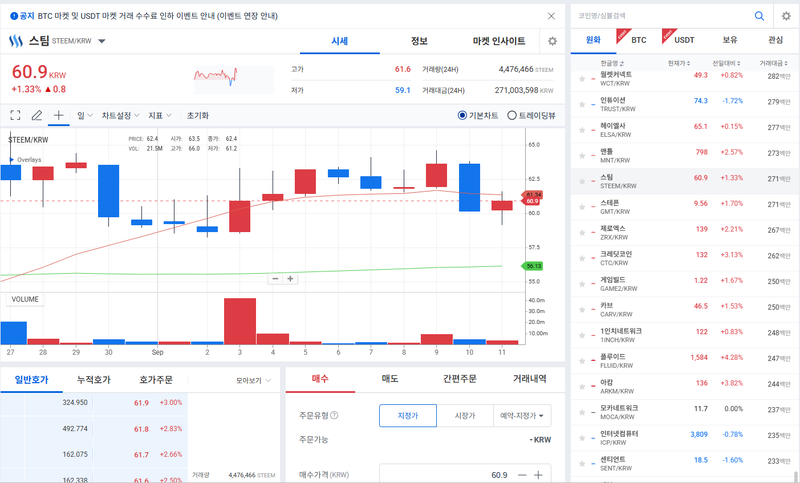Favorite 모카네트워크 MOCA/KRW with its star
This screenshot has width=800, height=483.
(582, 412)
